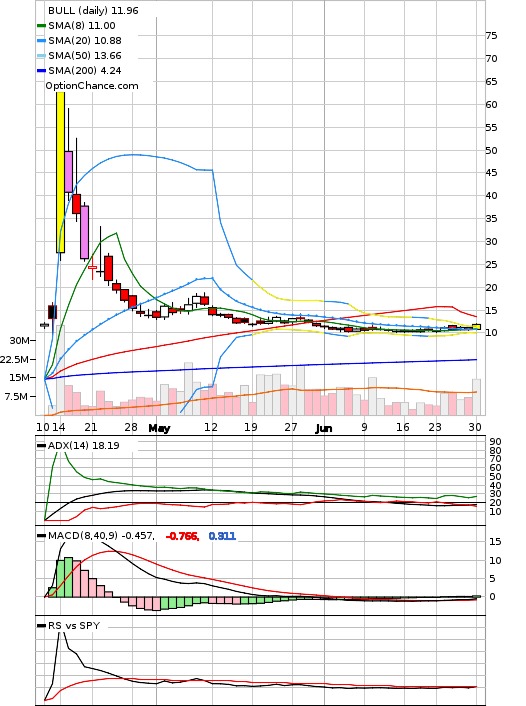Screen dimensions: 526x706
Task: Click the last yellow candlestick near June 30
Action: (476, 327)
